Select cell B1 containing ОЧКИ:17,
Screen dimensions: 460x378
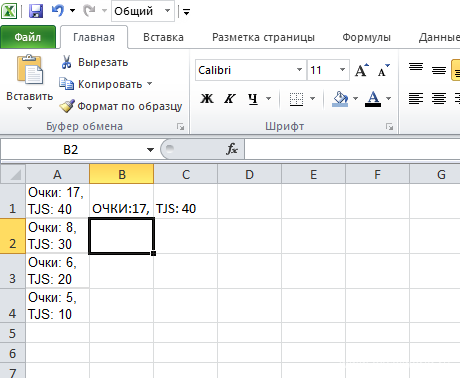coord(122,201)
